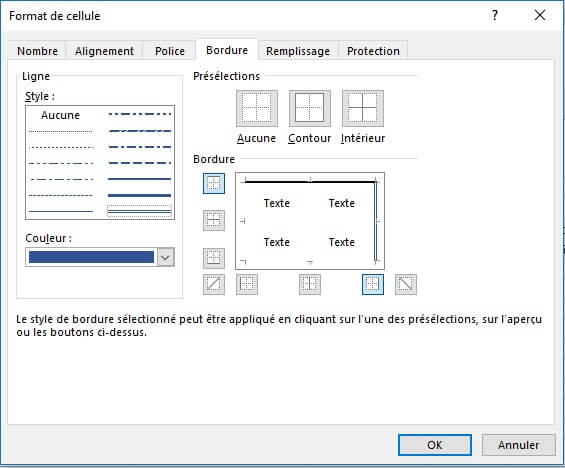Toggle the right border button
Image resolution: width=565 pixels, height=468 pixels.
tap(373, 284)
